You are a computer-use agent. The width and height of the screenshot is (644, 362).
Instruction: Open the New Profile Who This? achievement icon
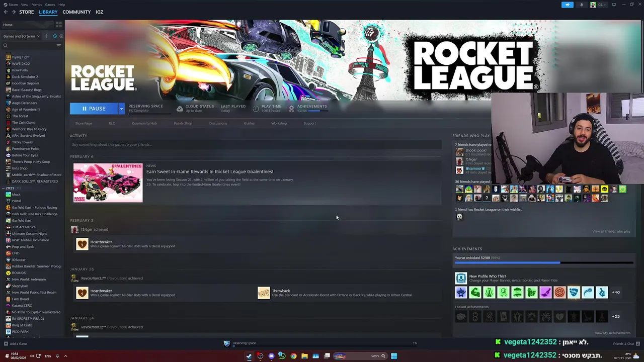coord(461,278)
